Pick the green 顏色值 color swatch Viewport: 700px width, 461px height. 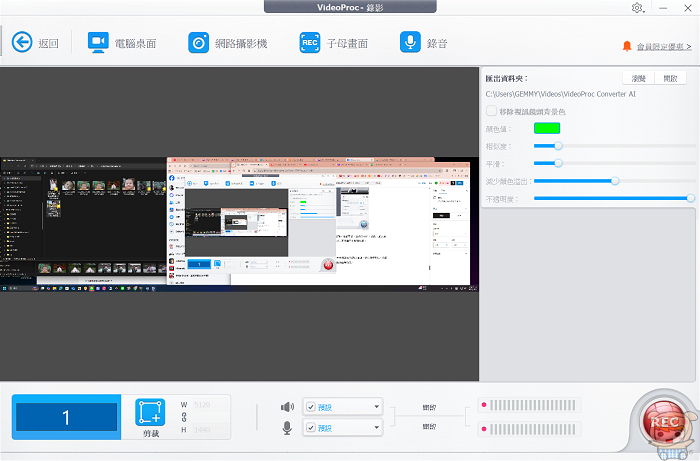click(x=547, y=128)
